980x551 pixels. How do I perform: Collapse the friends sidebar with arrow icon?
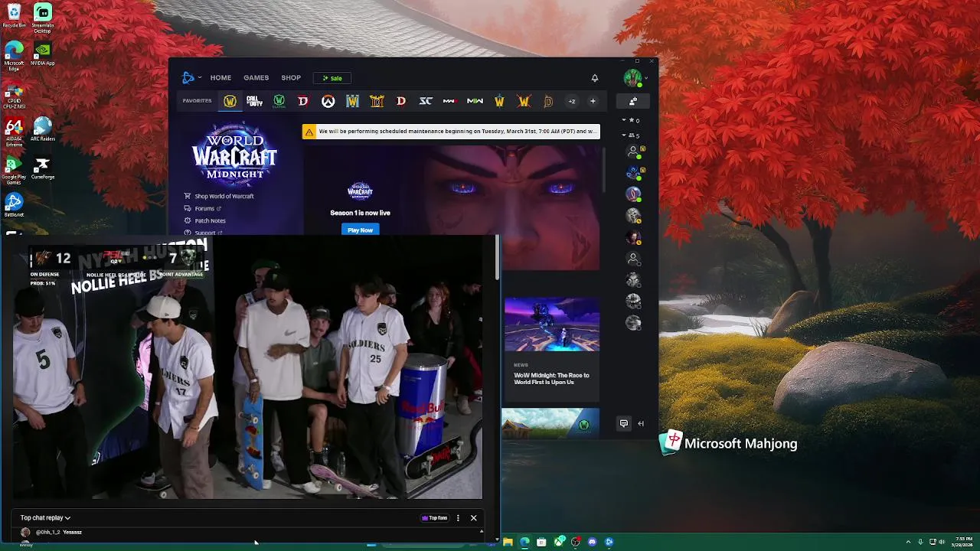click(641, 423)
